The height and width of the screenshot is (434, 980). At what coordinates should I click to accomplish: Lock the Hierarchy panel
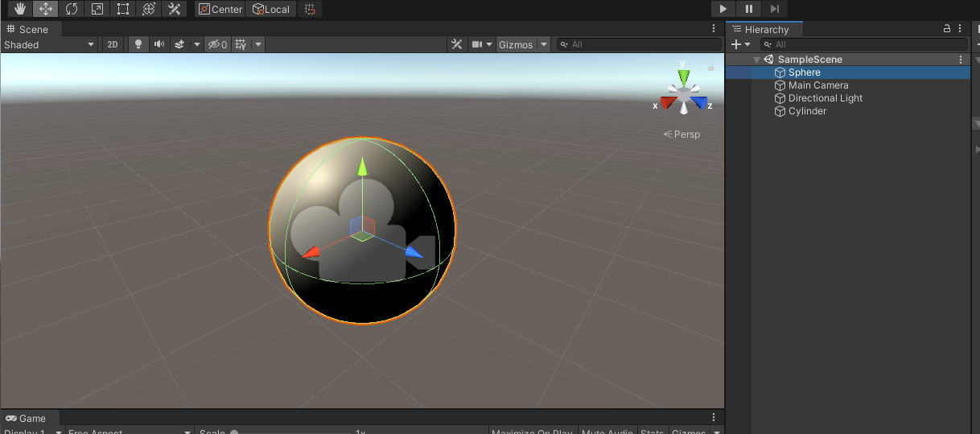click(947, 28)
